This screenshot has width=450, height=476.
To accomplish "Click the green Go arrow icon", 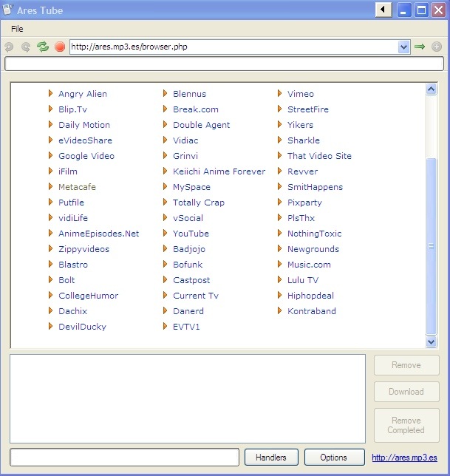I will click(420, 47).
